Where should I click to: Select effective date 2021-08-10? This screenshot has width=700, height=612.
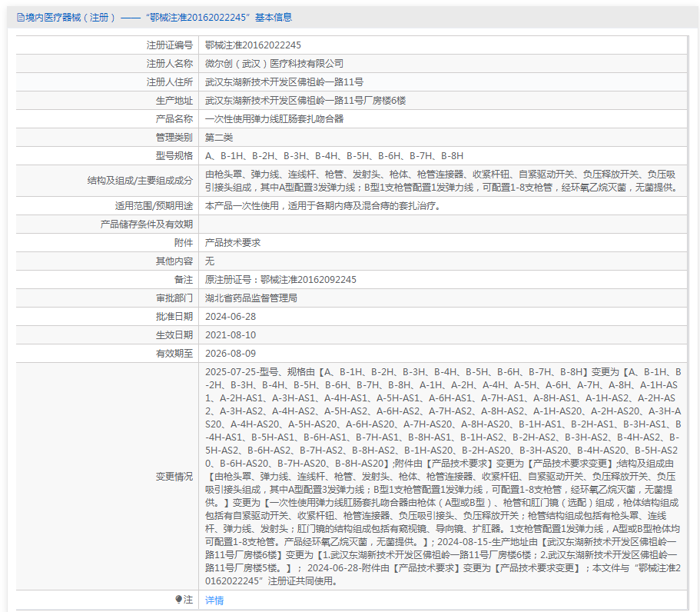[x=231, y=335]
